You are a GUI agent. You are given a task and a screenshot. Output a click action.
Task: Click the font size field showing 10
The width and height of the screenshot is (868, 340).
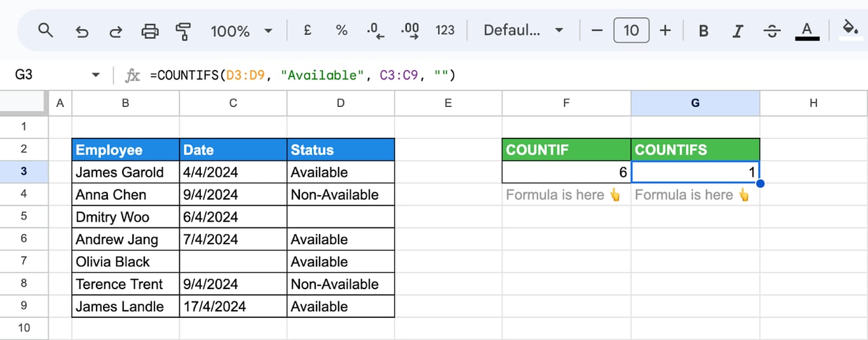tap(631, 31)
